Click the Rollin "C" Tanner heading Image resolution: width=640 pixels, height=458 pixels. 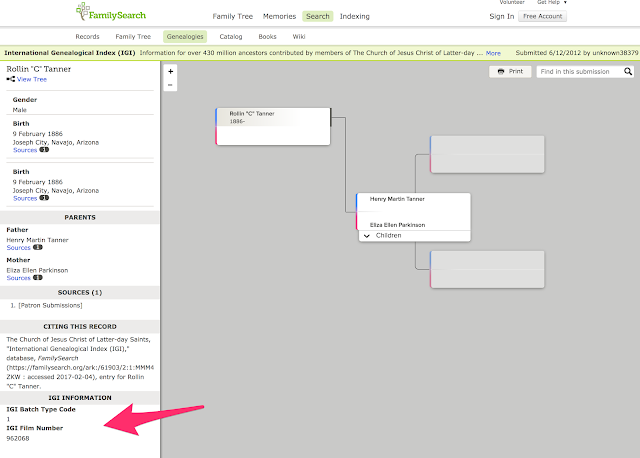38,69
